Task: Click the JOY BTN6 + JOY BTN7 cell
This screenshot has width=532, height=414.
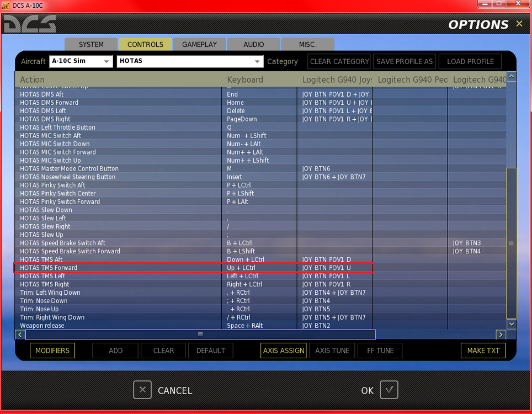Action: [334, 177]
